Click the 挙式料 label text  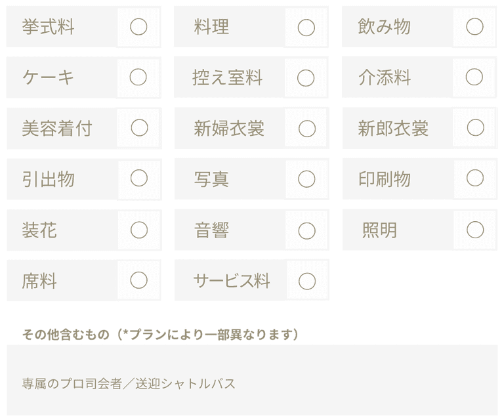point(48,27)
